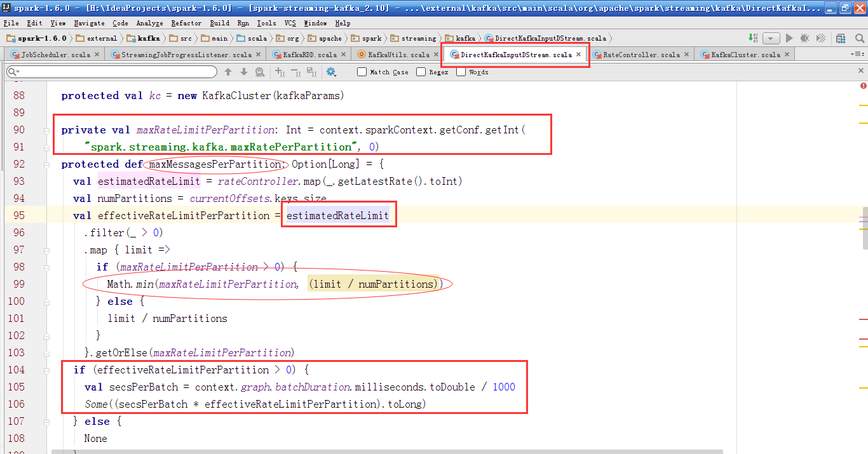Open the run configuration dropdown
Image resolution: width=868 pixels, height=454 pixels.
click(x=771, y=38)
